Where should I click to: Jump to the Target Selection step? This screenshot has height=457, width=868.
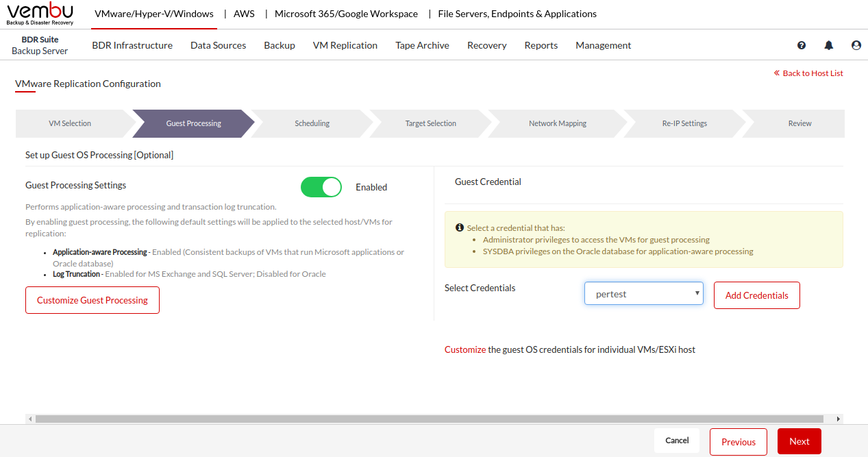pos(430,123)
